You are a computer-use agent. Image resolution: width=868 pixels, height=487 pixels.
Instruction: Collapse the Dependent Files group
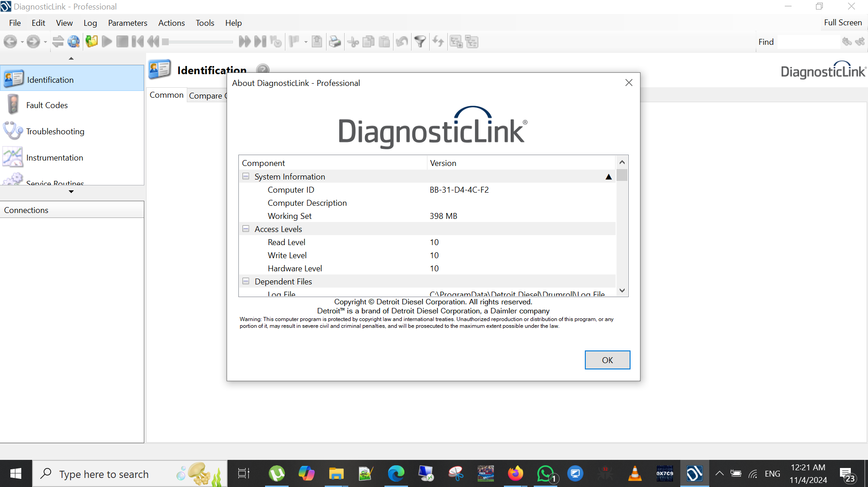click(246, 282)
